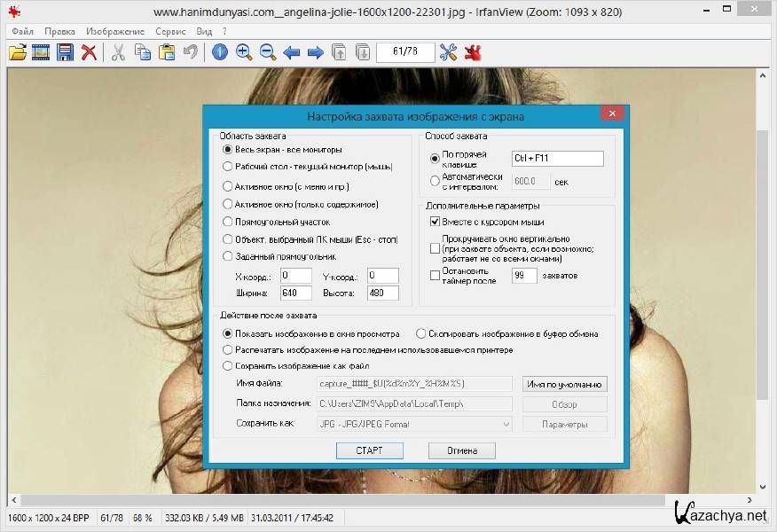Click the Open file folder icon
Screen dimensions: 777x532
(18, 52)
